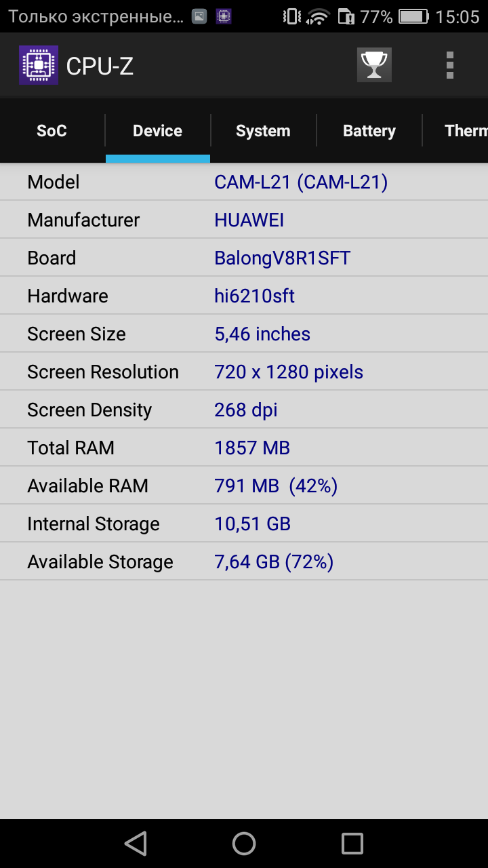The width and height of the screenshot is (488, 868).
Task: Tap the Manufacturer HUAWEI row
Action: pyautogui.click(x=244, y=220)
